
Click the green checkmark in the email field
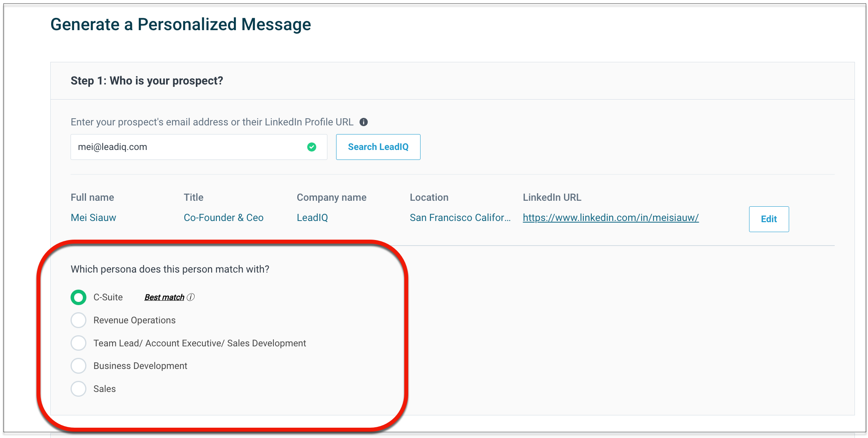point(312,147)
